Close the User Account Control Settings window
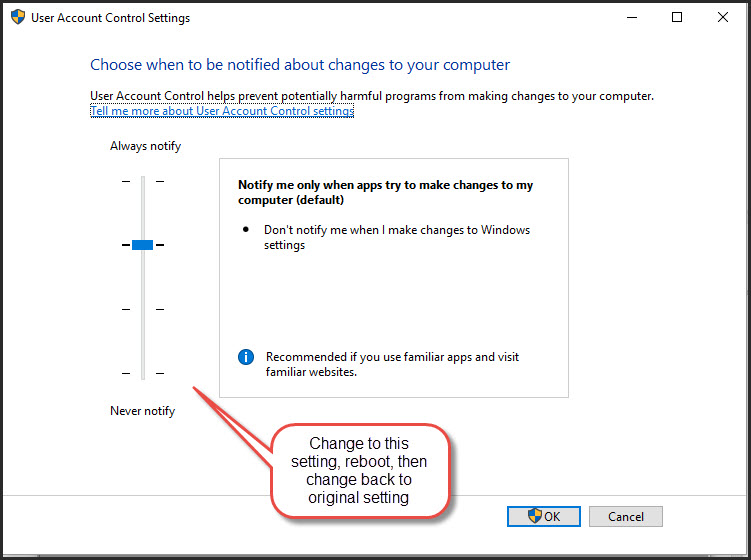The height and width of the screenshot is (560, 751). tap(723, 17)
